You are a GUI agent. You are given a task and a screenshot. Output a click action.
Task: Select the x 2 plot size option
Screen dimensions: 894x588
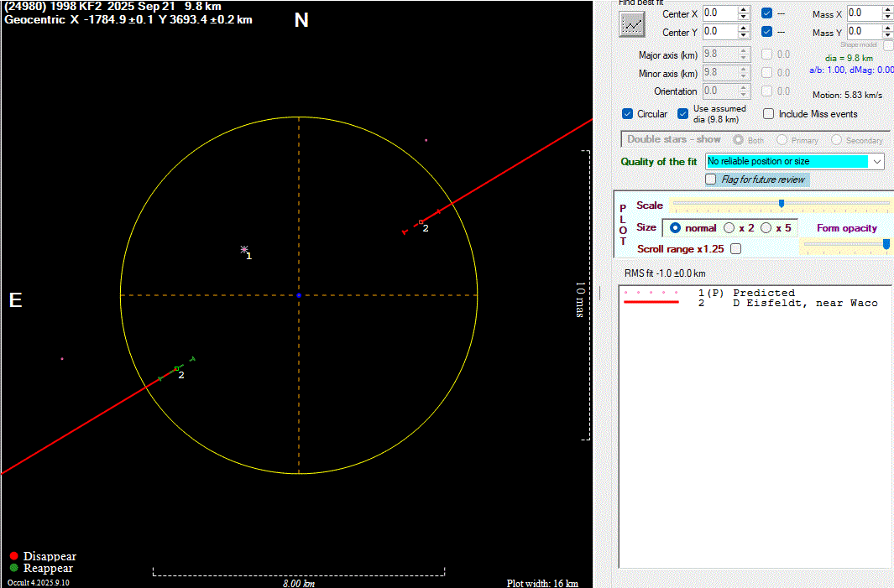729,228
